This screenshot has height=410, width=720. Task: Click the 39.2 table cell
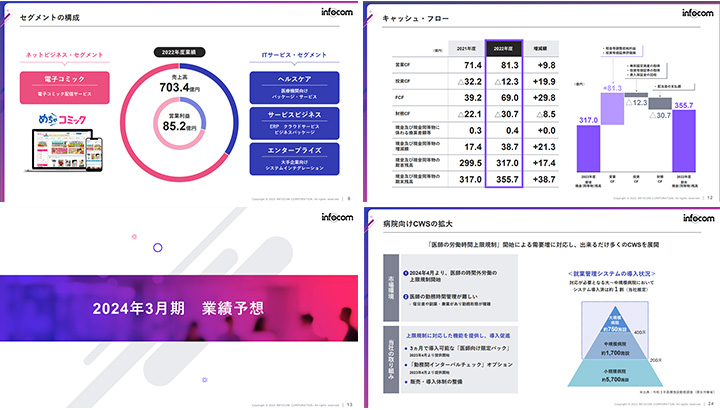coord(473,98)
